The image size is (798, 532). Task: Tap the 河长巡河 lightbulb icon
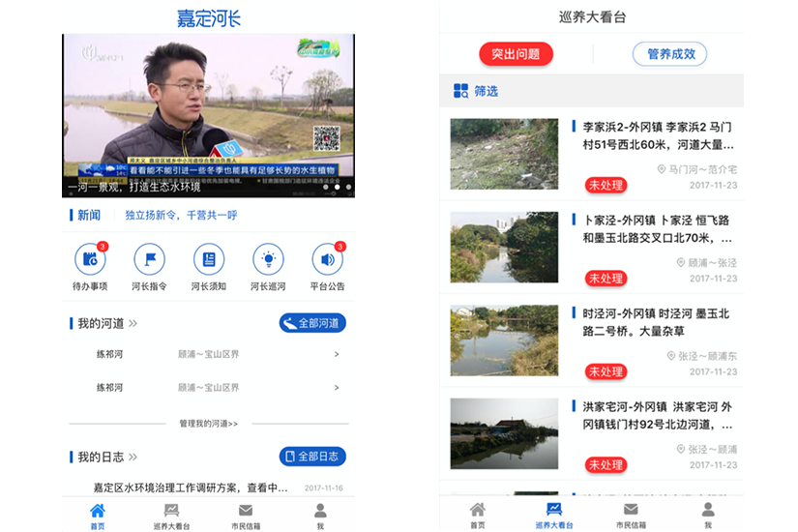pos(268,259)
